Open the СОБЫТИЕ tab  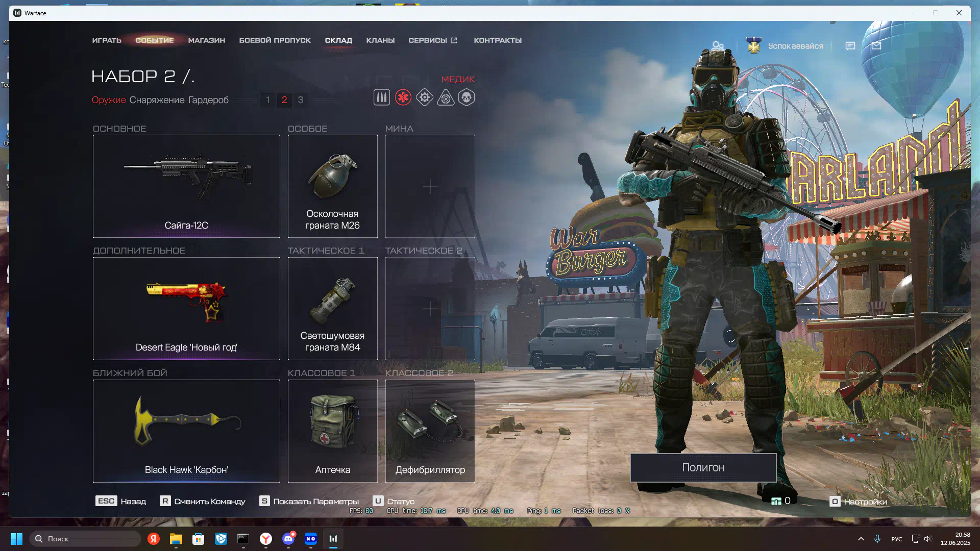click(155, 40)
